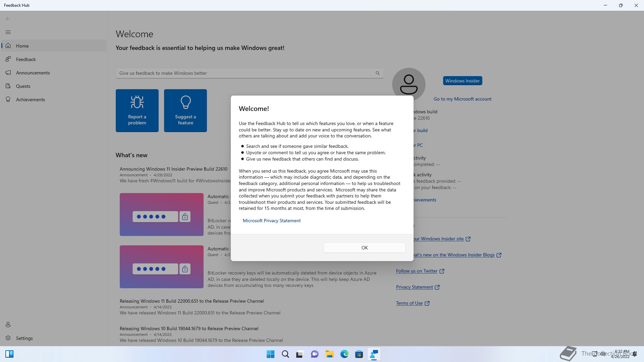Screen dimensions: 644x362
Task: Open Windows Start button on taskbar
Action: pos(270,354)
